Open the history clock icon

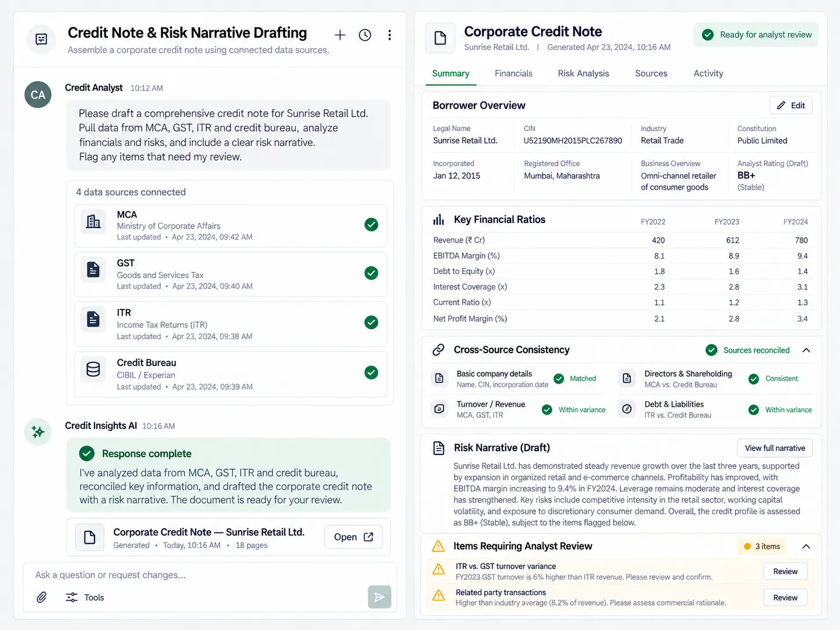[365, 35]
